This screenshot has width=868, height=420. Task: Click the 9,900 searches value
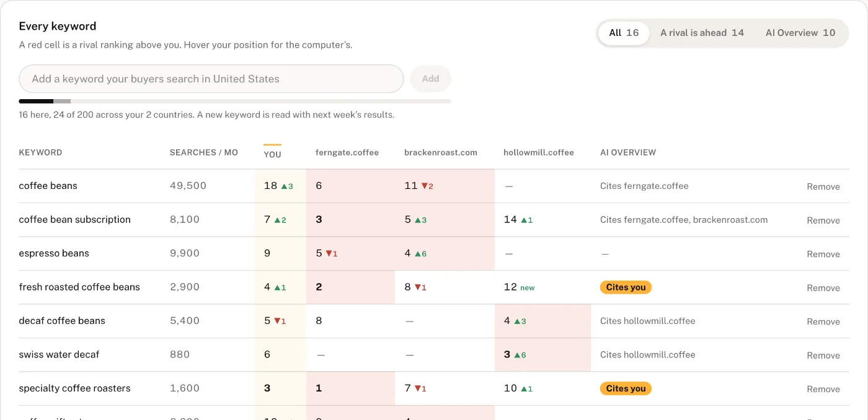click(185, 253)
